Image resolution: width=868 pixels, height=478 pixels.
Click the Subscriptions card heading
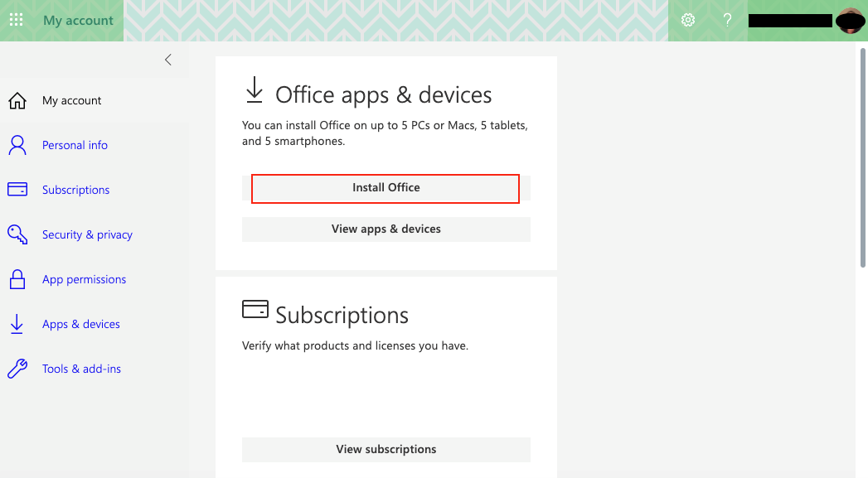click(342, 316)
